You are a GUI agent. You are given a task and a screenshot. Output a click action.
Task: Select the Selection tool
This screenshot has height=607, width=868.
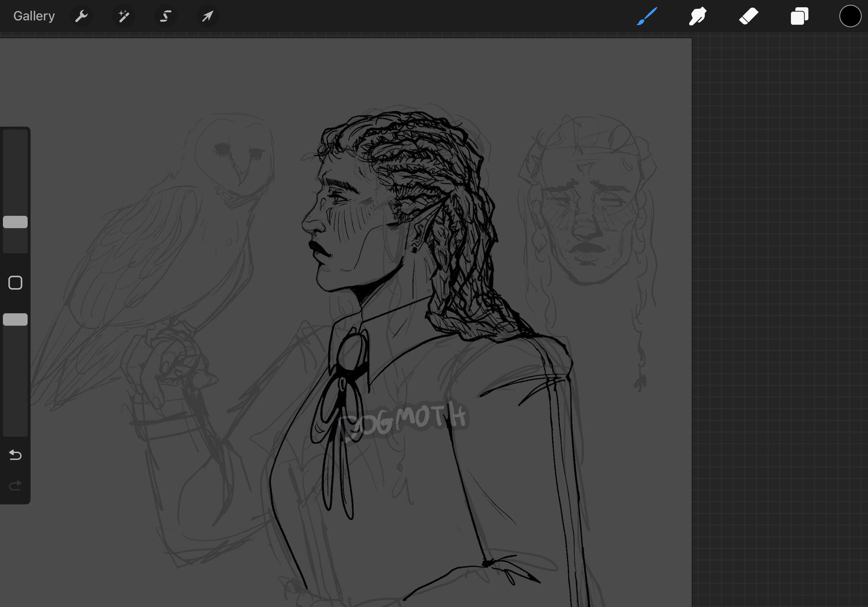point(165,16)
